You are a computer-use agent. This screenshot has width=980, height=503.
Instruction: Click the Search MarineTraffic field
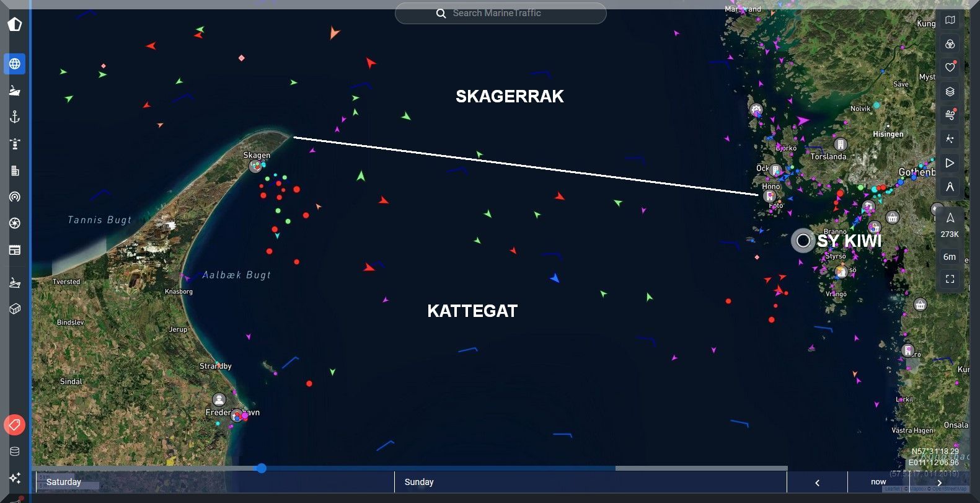point(500,13)
